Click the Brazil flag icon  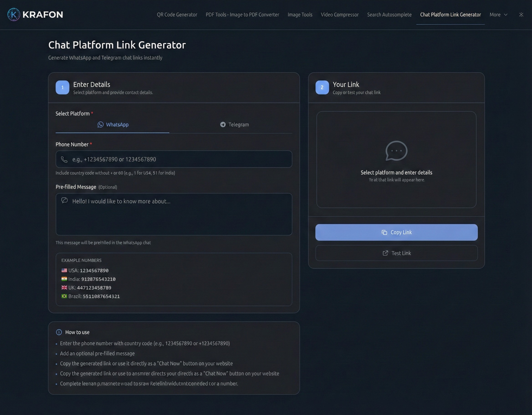tap(64, 296)
